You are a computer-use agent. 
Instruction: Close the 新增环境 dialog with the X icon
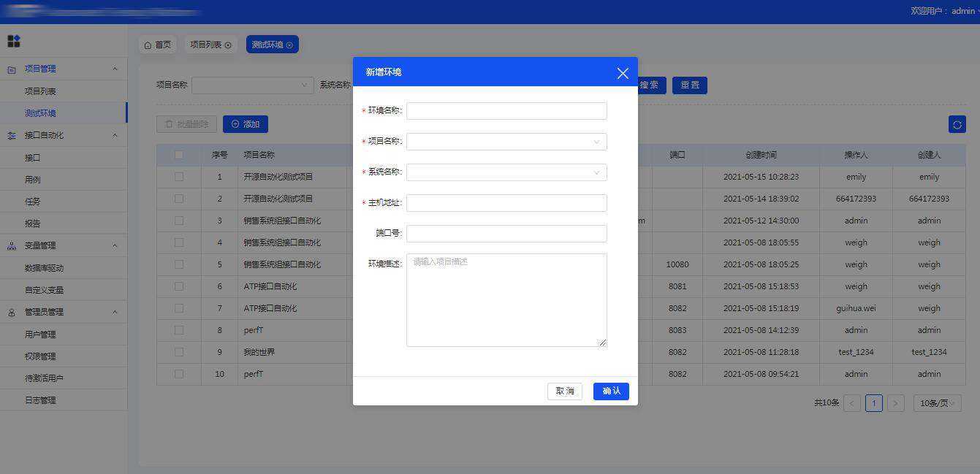click(x=623, y=73)
